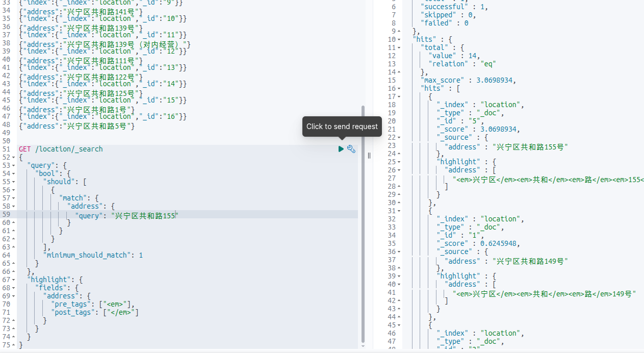This screenshot has width=644, height=353.
Task: Fold the response "hits" object at line 10
Action: [x=399, y=39]
